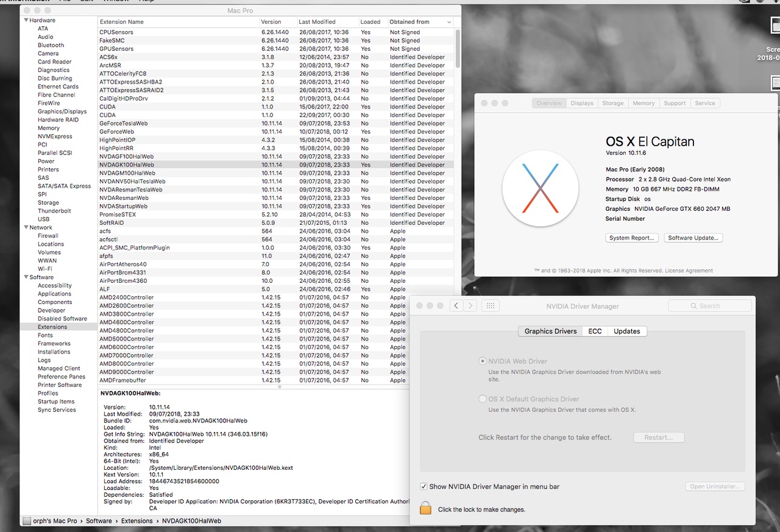Sort by Loaded column header

click(x=374, y=22)
